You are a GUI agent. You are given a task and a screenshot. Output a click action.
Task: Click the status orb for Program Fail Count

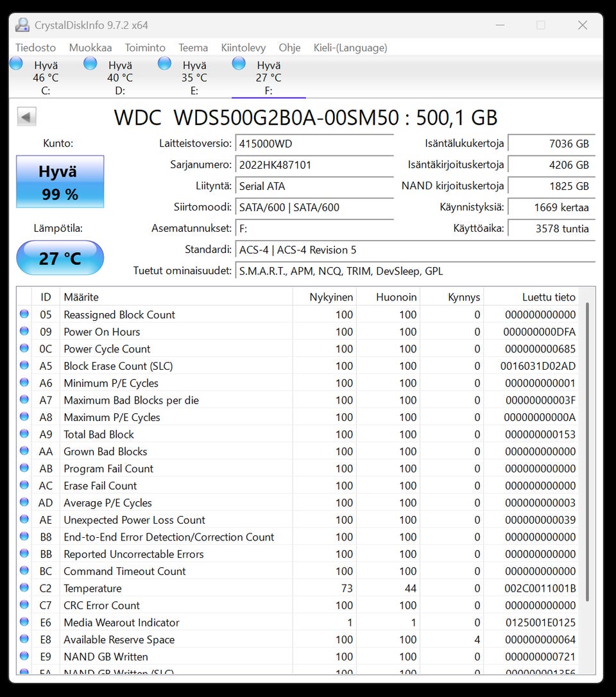[24, 468]
